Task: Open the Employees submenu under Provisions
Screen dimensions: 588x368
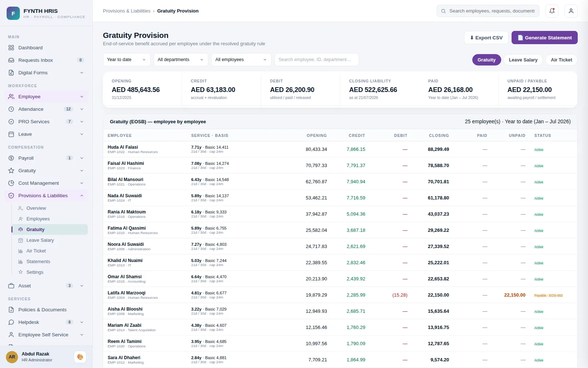Action: pyautogui.click(x=50, y=219)
